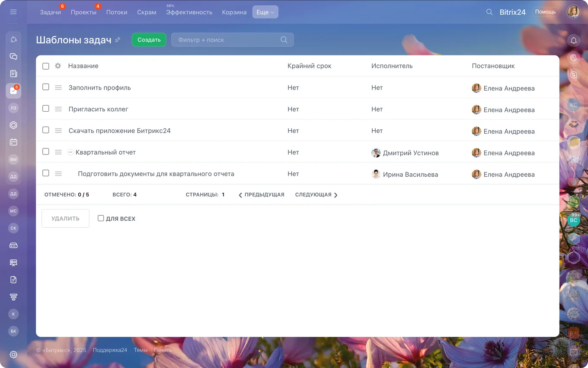588x368 pixels.
Task: Open the calendar icon in left sidebar
Action: point(13,142)
